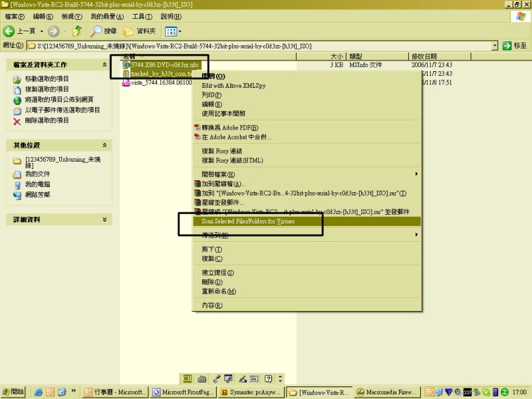Show hidden quick launch items chevron
This screenshot has width=532, height=399.
[x=74, y=391]
